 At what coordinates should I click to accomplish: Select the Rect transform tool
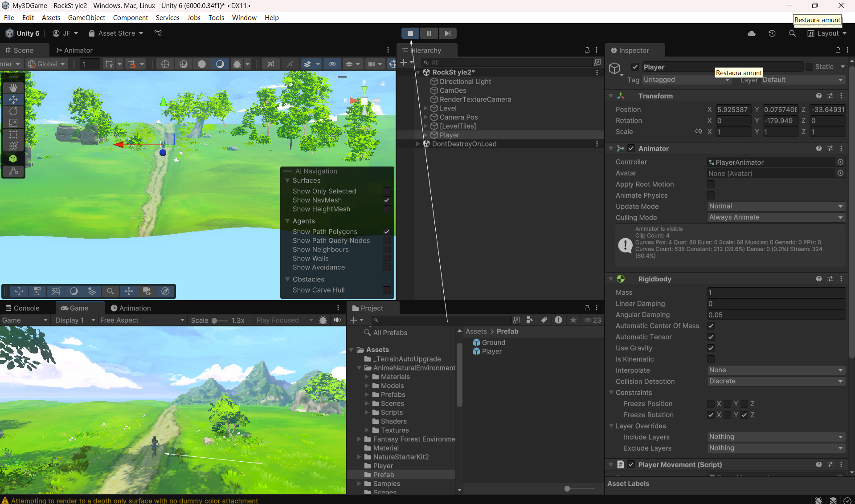click(13, 134)
